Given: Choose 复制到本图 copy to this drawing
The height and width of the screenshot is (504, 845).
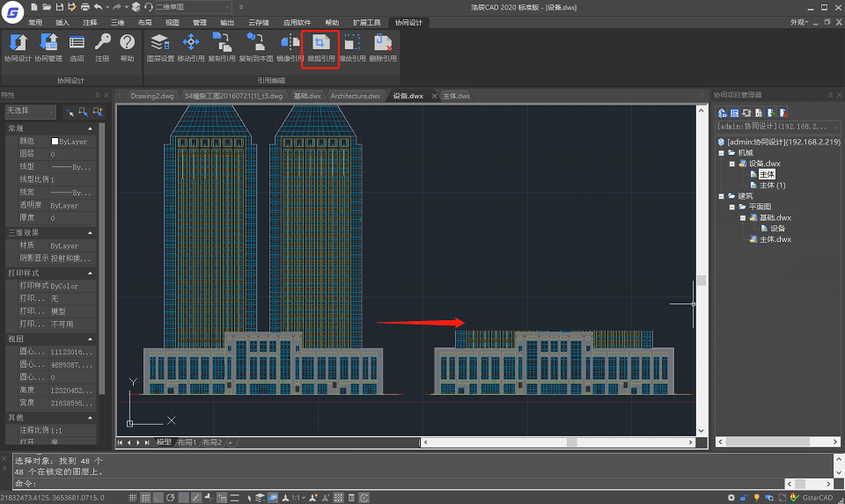Looking at the screenshot, I should click(x=256, y=47).
